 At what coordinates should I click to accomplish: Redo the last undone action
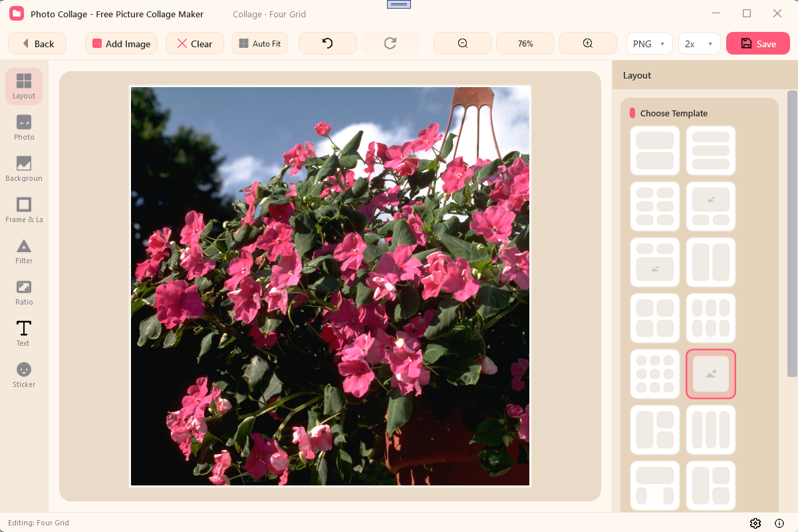click(390, 43)
